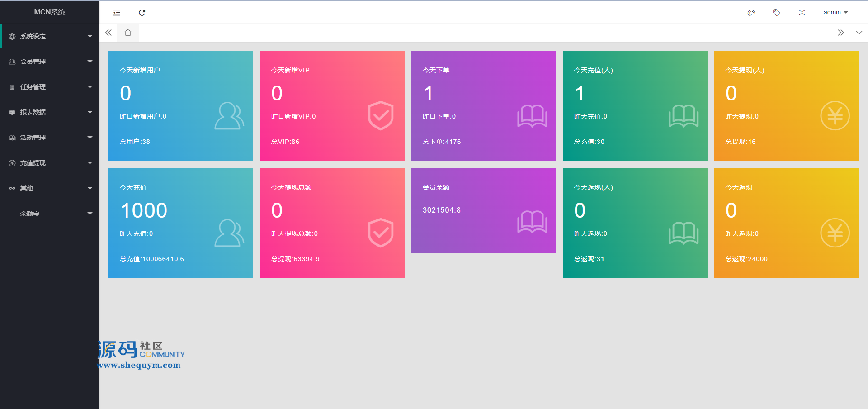Click the 充值提现 yen icon
The height and width of the screenshot is (409, 868).
(12, 163)
